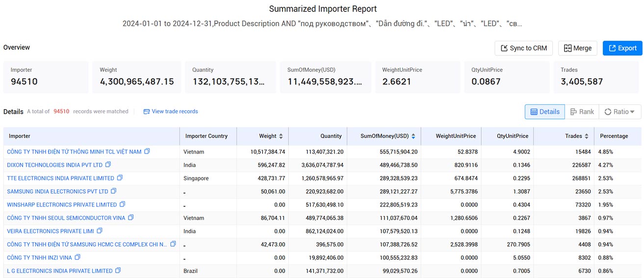Sort table by Trades column arrows
The height and width of the screenshot is (278, 644).
tap(587, 136)
